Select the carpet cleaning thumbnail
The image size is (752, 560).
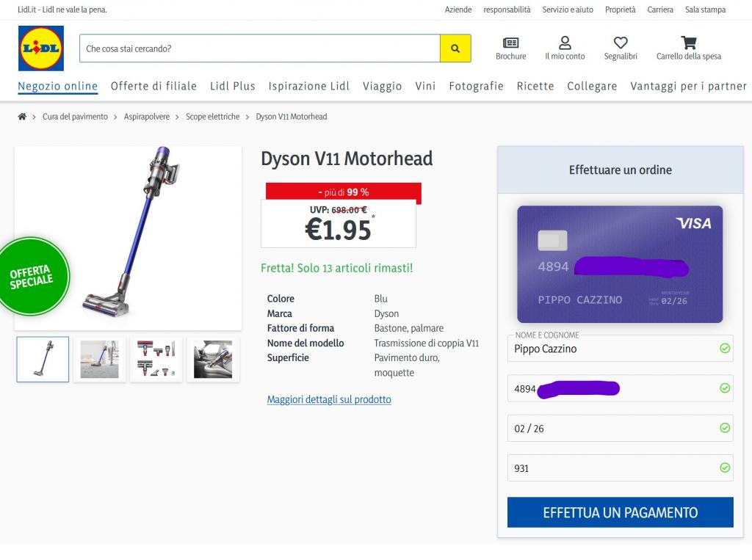99,360
